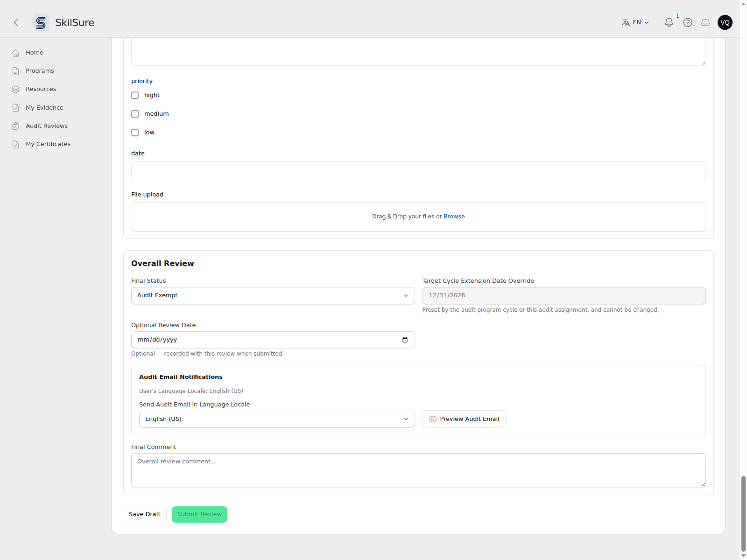
Task: Open the inbox tray icon
Action: point(705,22)
